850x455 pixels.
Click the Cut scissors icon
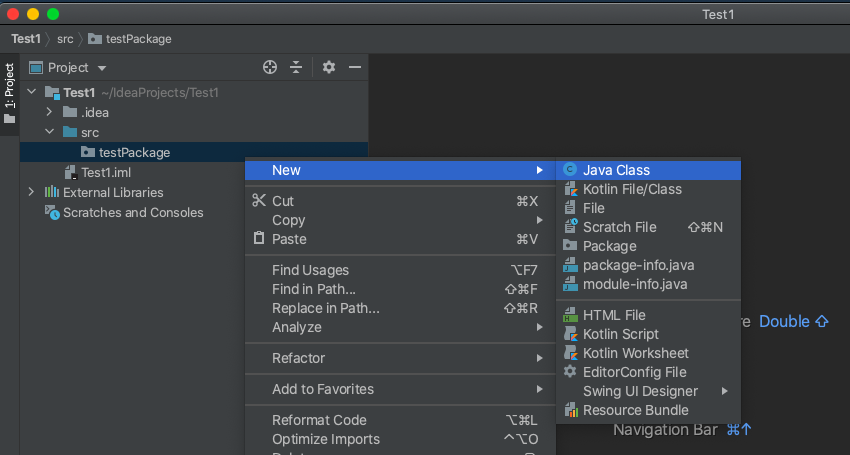pos(259,201)
